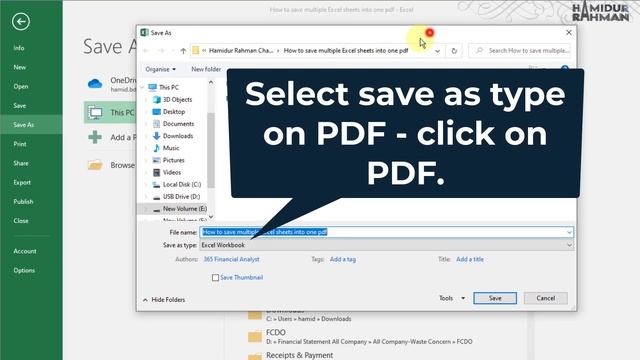The image size is (640, 360).
Task: Click the Up one level arrow
Action: coord(183,51)
